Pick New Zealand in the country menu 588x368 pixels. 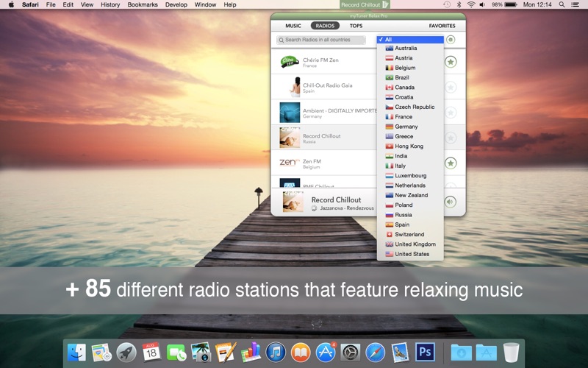(x=410, y=195)
